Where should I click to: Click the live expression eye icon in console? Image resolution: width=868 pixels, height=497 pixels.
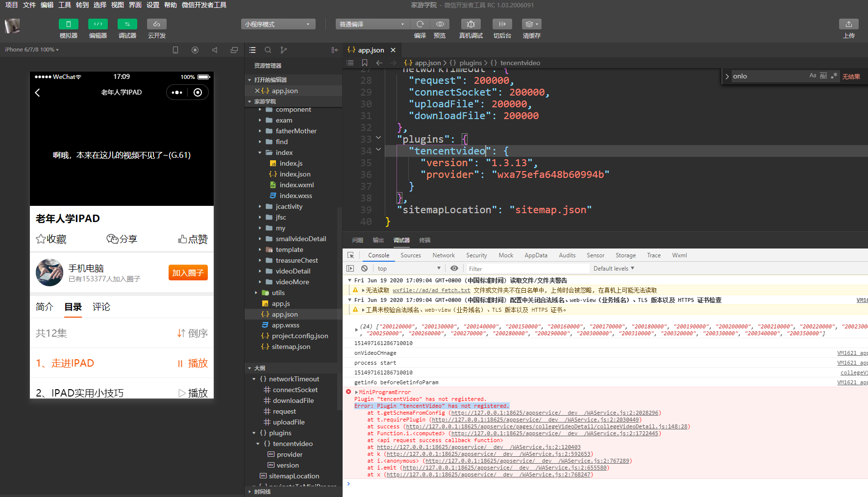pyautogui.click(x=454, y=269)
